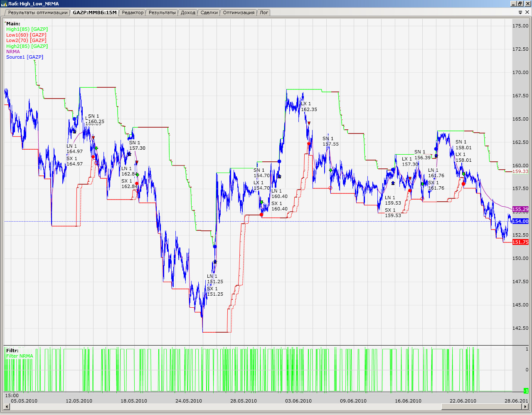Click the blue 154.00 price tag

[x=520, y=221]
